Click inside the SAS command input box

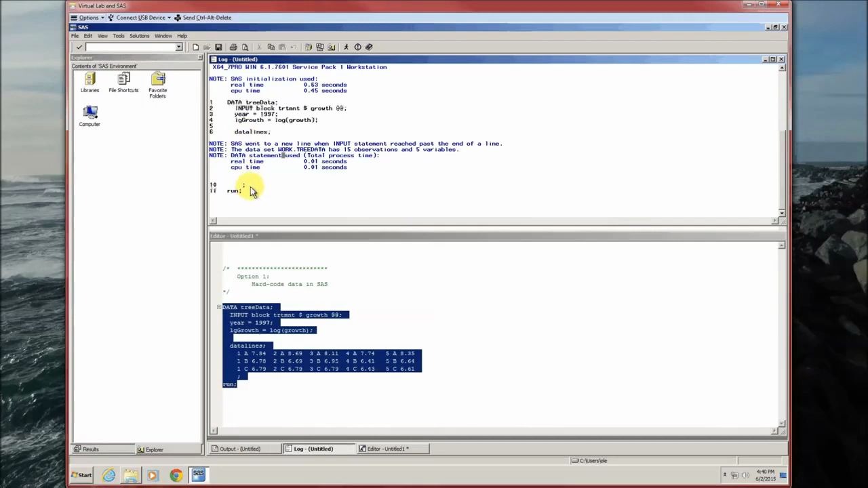[130, 47]
